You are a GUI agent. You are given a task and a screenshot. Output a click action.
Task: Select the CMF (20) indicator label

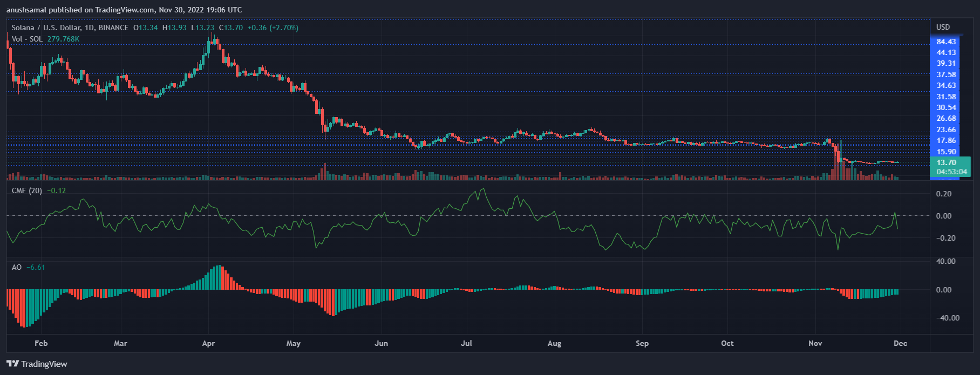(27, 190)
